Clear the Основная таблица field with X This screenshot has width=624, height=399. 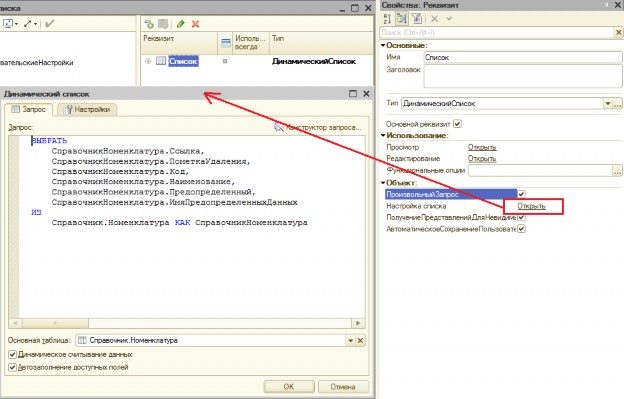point(360,341)
